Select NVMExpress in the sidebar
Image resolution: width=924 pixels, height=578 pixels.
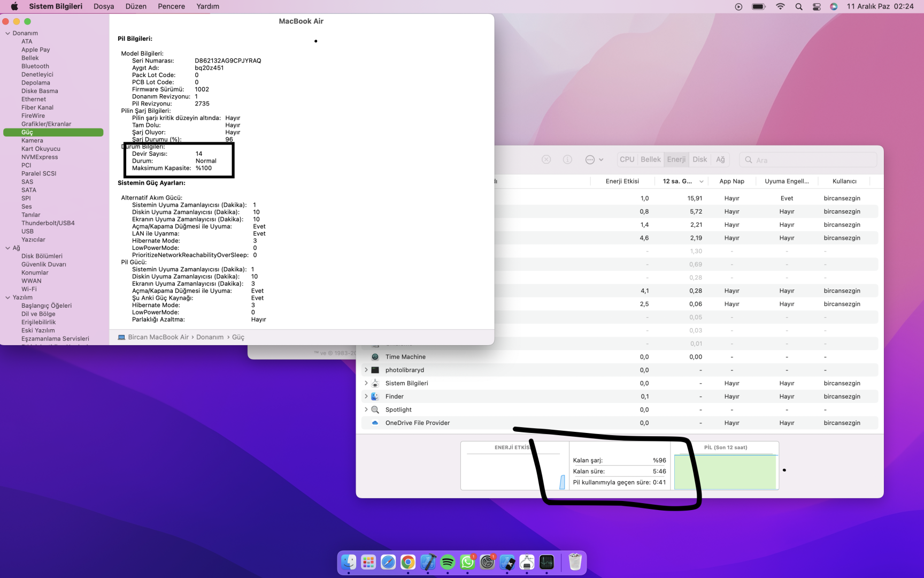click(40, 157)
